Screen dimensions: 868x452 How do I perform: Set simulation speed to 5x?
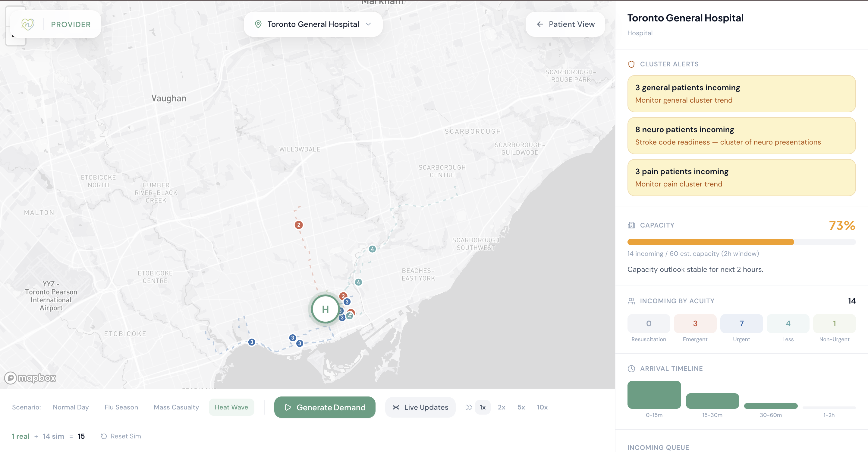coord(521,407)
